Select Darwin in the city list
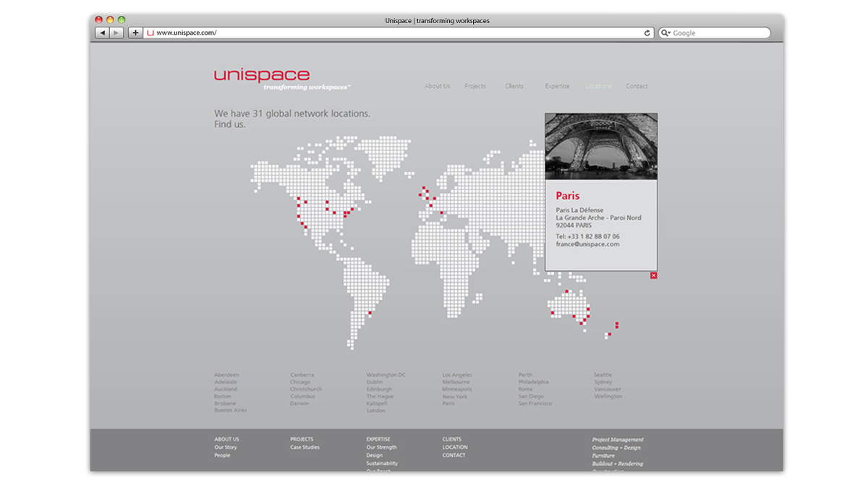This screenshot has height=488, width=868. coord(299,403)
